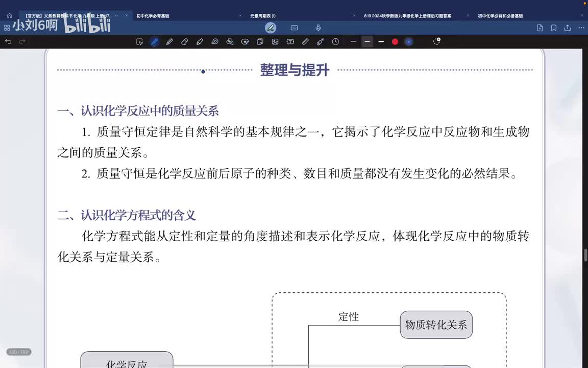Select the pencil tool

click(x=169, y=42)
